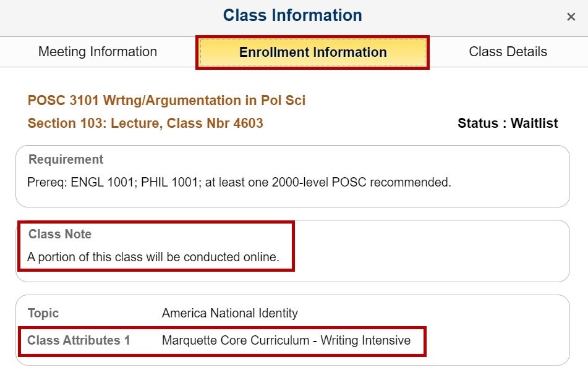Click the Requirement heading

coord(66,159)
